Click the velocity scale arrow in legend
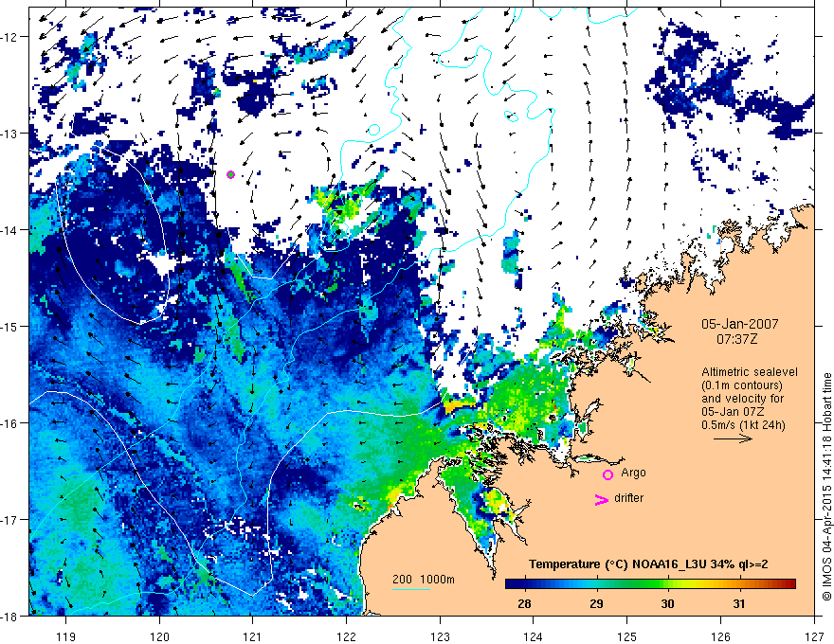This screenshot has height=644, width=834. pyautogui.click(x=733, y=438)
